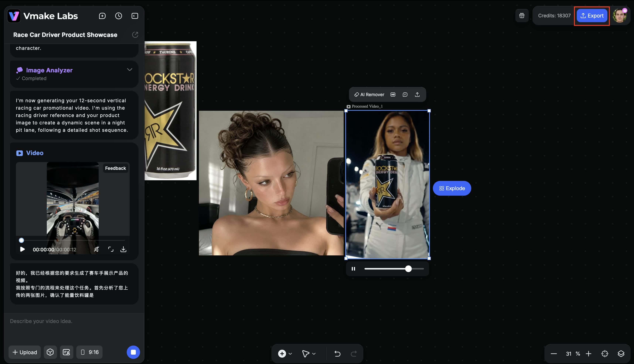Redo the last canvas action
The width and height of the screenshot is (634, 364).
click(x=354, y=353)
